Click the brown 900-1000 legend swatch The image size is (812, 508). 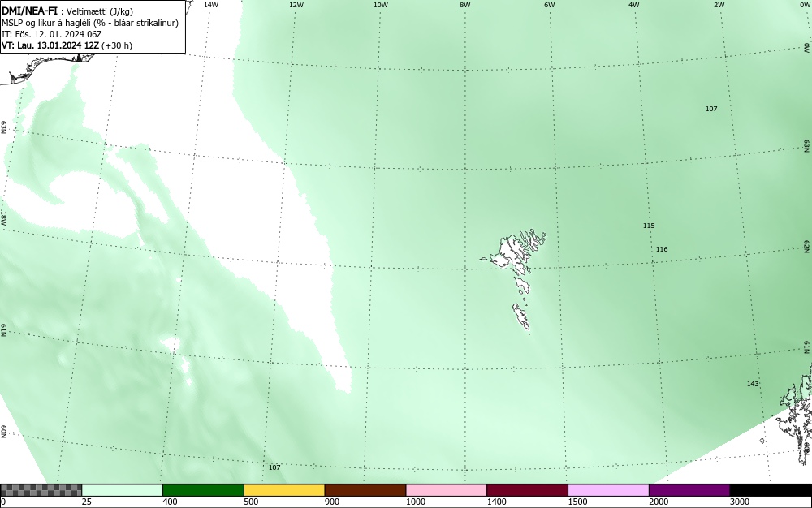click(365, 490)
